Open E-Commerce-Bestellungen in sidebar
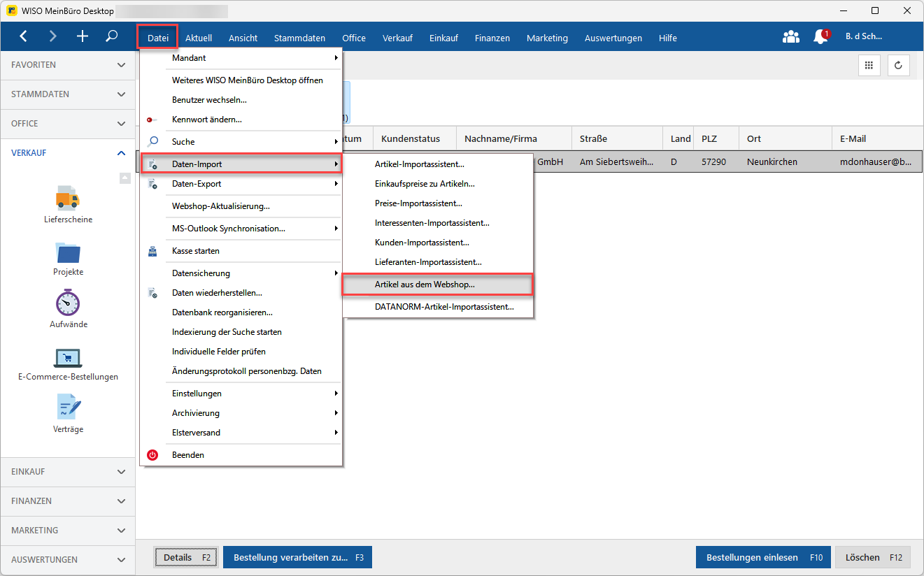The height and width of the screenshot is (576, 924). pyautogui.click(x=68, y=364)
